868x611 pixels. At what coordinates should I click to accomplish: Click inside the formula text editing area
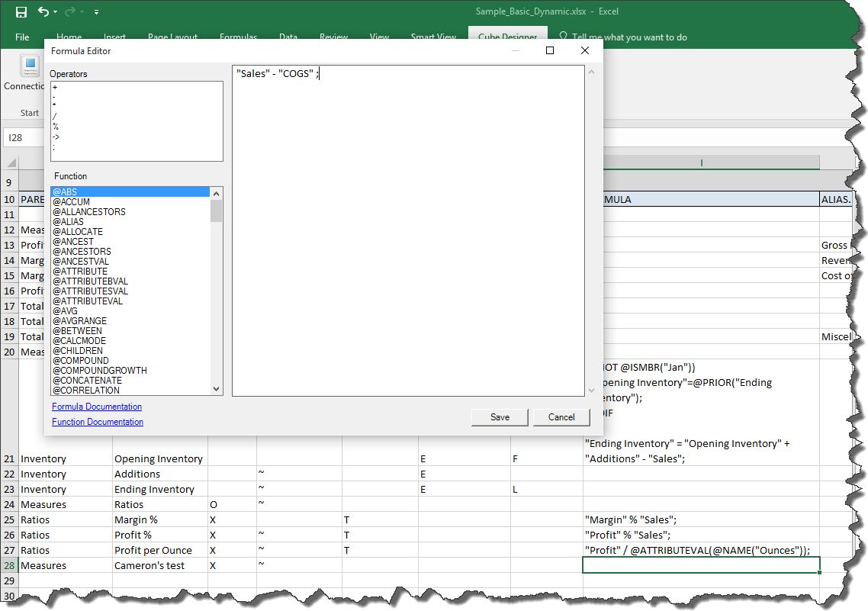408,230
